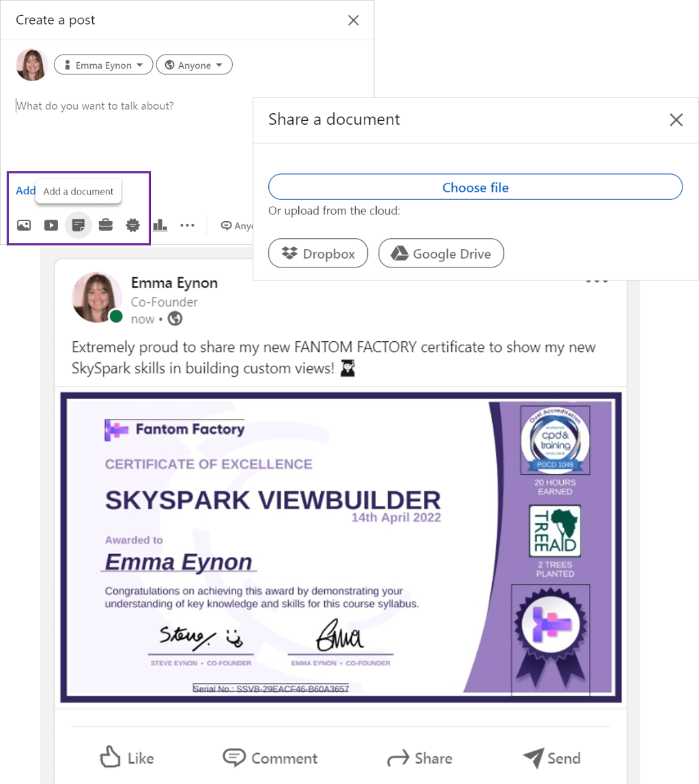Like the certificate post
This screenshot has height=784, width=699.
coord(126,757)
